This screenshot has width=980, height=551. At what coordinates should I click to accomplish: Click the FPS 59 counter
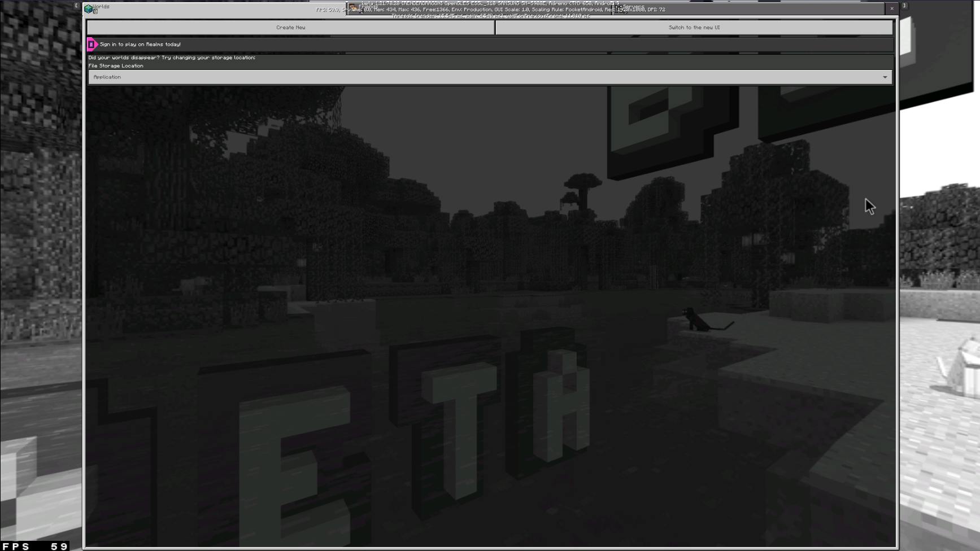(35, 546)
